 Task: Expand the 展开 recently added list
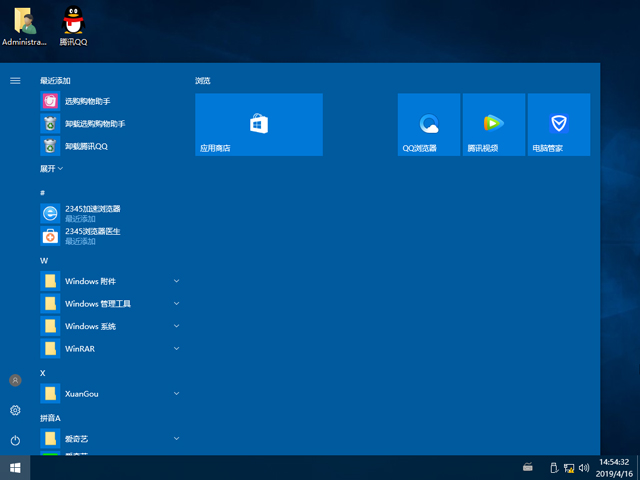click(51, 169)
